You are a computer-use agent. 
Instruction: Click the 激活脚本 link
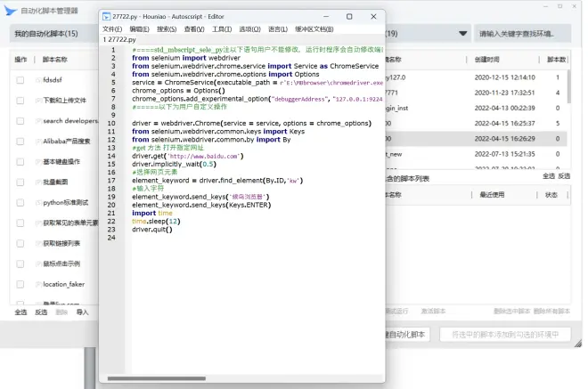coord(433,311)
